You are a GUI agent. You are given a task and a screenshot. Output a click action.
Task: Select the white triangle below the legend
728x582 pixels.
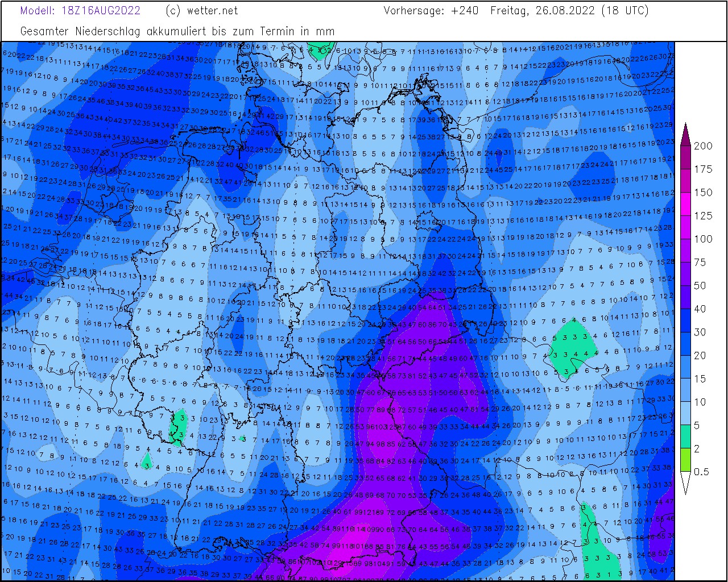coord(685,482)
